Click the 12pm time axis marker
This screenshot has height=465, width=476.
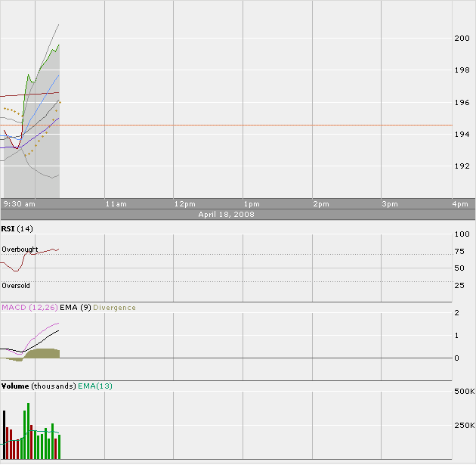(x=184, y=204)
